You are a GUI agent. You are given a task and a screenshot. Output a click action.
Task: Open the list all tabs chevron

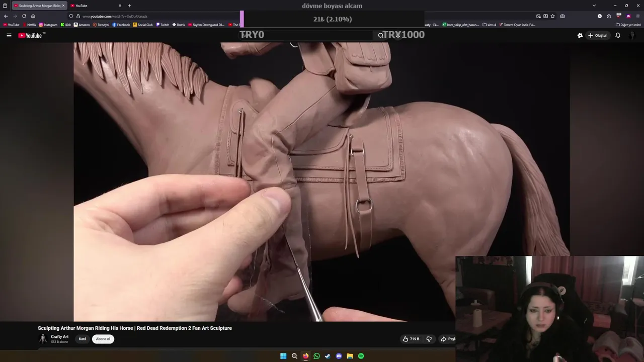point(594,6)
